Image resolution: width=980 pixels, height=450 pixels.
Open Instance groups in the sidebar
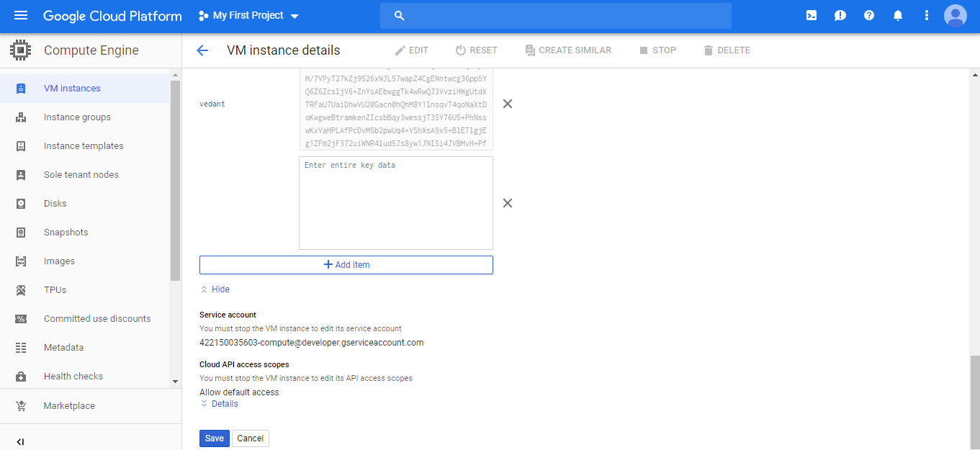click(85, 117)
